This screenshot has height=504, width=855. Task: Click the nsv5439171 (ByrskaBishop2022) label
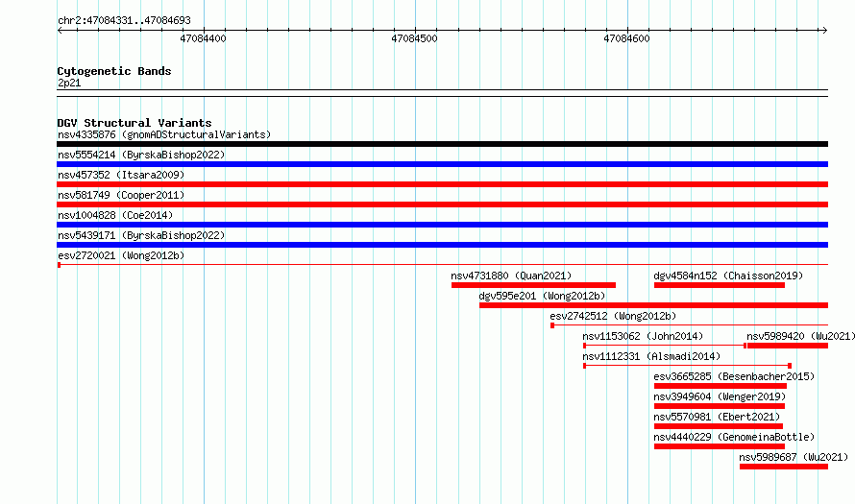[141, 235]
